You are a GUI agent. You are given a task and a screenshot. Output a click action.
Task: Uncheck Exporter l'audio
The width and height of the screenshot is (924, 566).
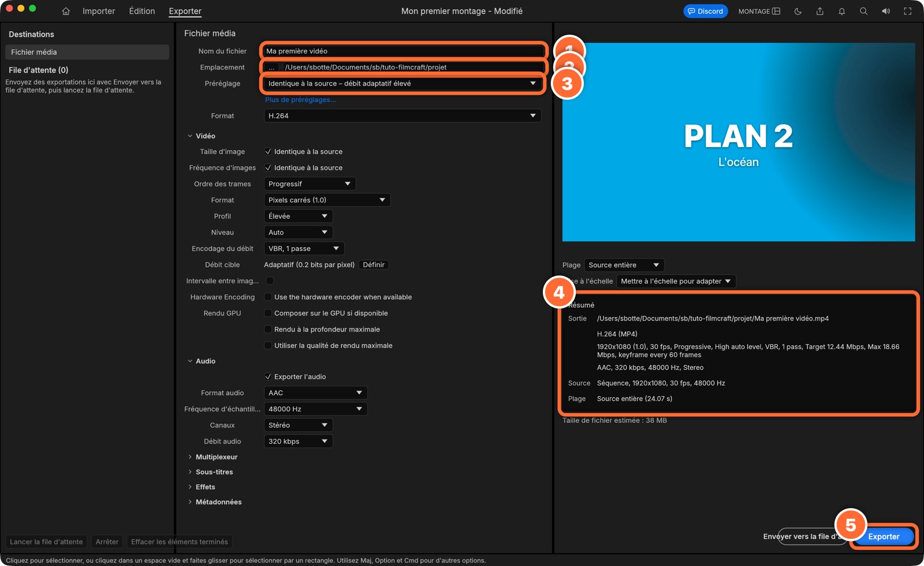pyautogui.click(x=268, y=377)
